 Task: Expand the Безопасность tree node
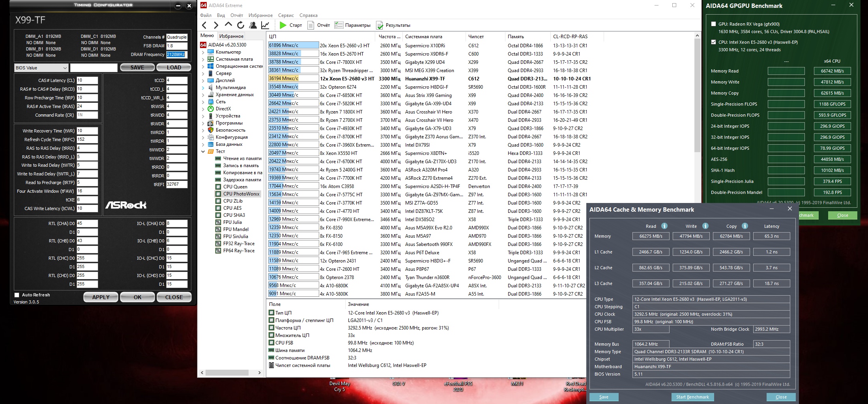pos(203,130)
